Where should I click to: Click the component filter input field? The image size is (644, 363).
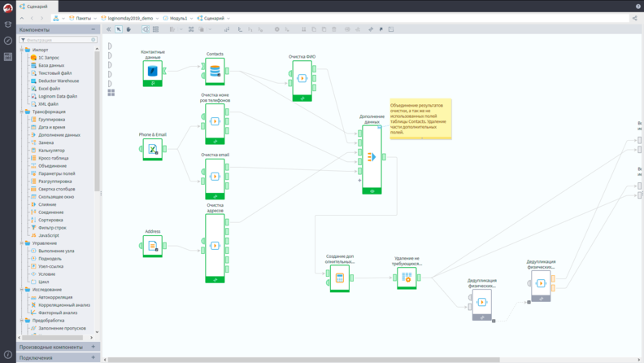click(x=58, y=40)
